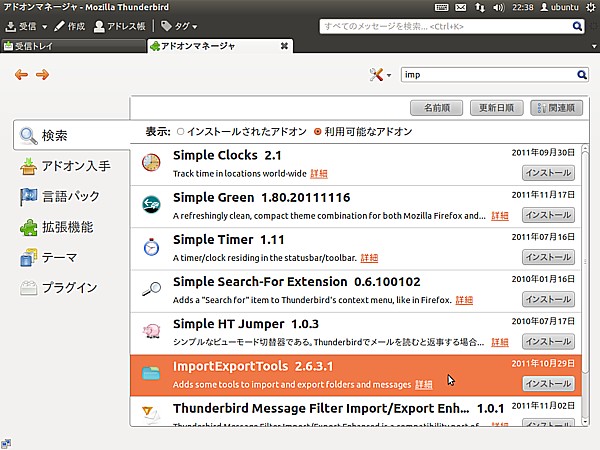Screen dimensions: 600x450
Task: Open 詳細 link for Simple Clocks
Action: click(319, 174)
